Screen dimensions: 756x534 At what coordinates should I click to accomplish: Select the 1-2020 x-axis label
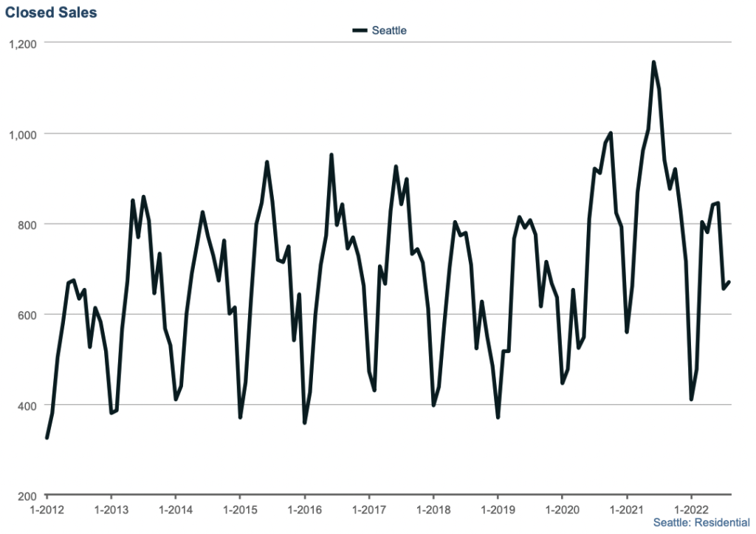[x=561, y=509]
